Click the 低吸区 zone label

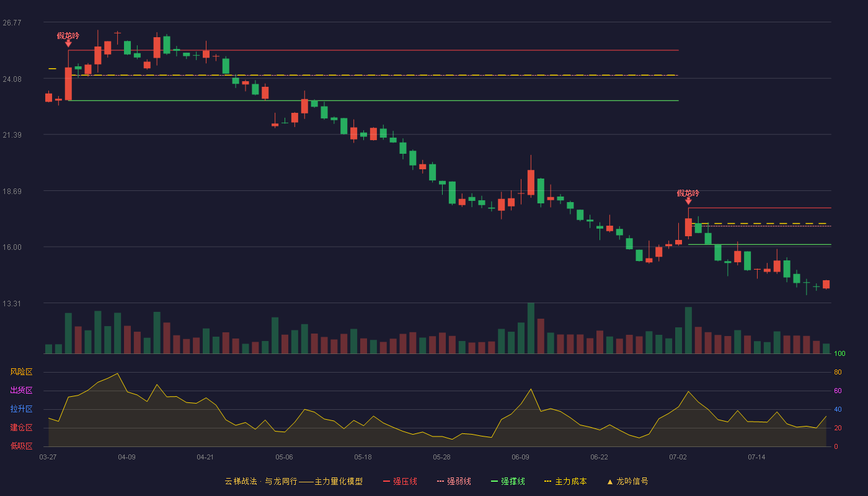click(x=21, y=446)
